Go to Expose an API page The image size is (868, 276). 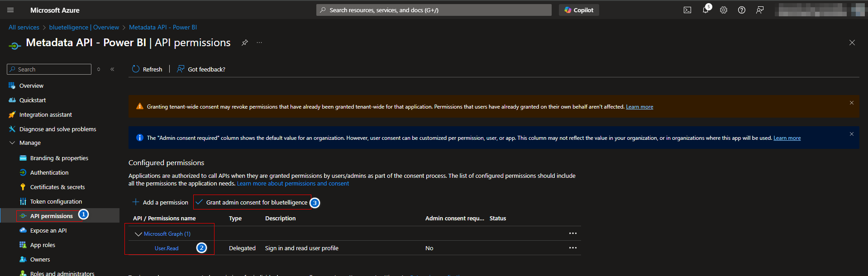48,230
